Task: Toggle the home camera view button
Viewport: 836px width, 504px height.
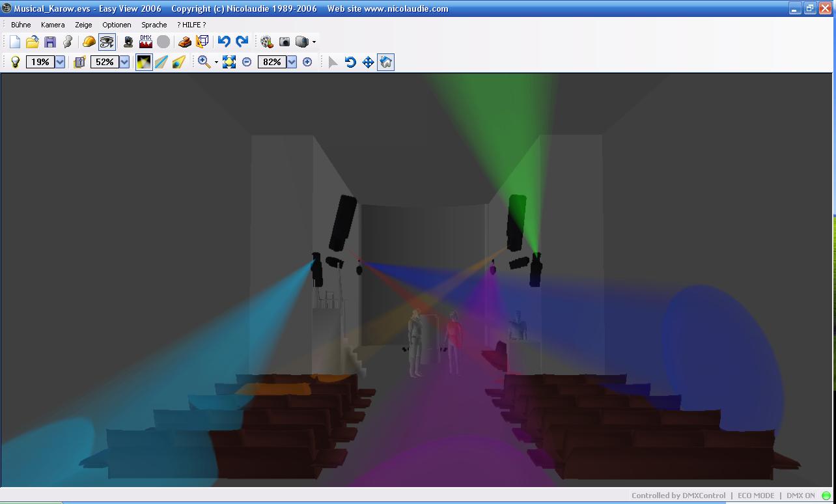Action: click(385, 62)
